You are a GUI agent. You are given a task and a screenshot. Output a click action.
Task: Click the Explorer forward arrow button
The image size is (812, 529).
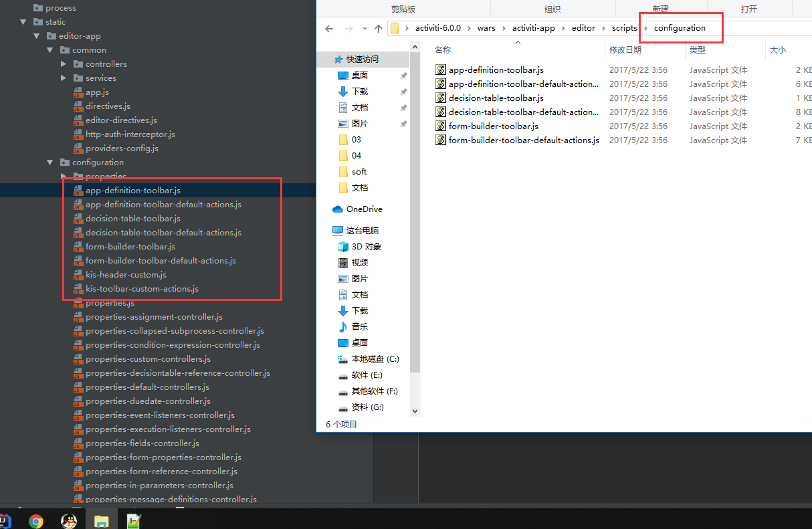coord(348,28)
